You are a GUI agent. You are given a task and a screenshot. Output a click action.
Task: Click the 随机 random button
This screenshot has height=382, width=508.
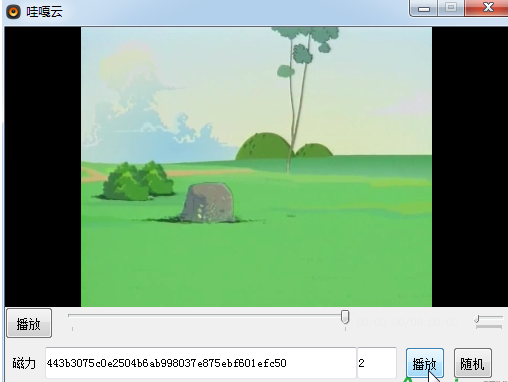(473, 363)
